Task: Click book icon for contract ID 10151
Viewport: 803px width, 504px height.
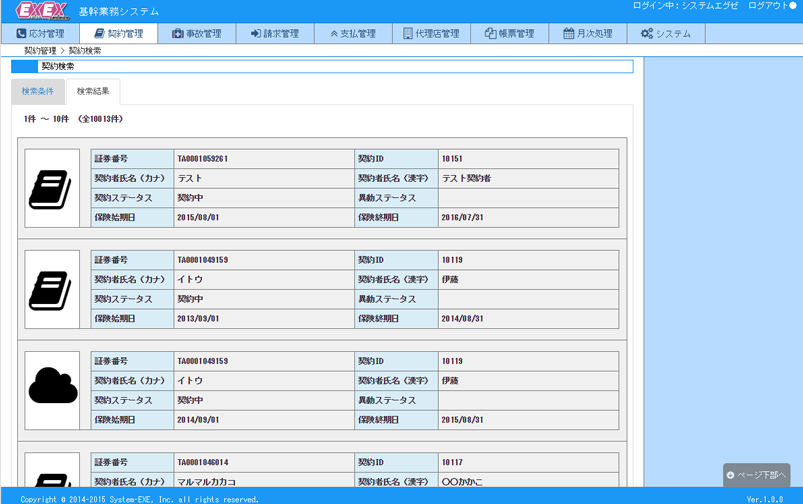Action: tap(50, 189)
